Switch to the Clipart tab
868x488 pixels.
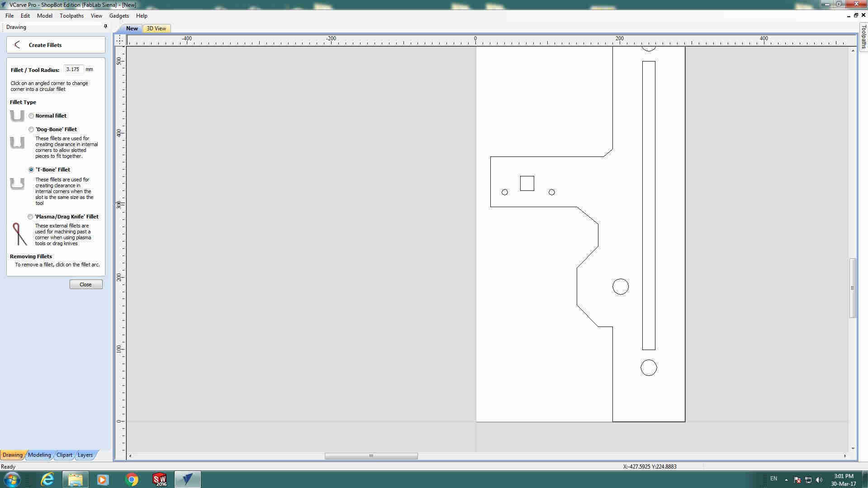pos(64,455)
